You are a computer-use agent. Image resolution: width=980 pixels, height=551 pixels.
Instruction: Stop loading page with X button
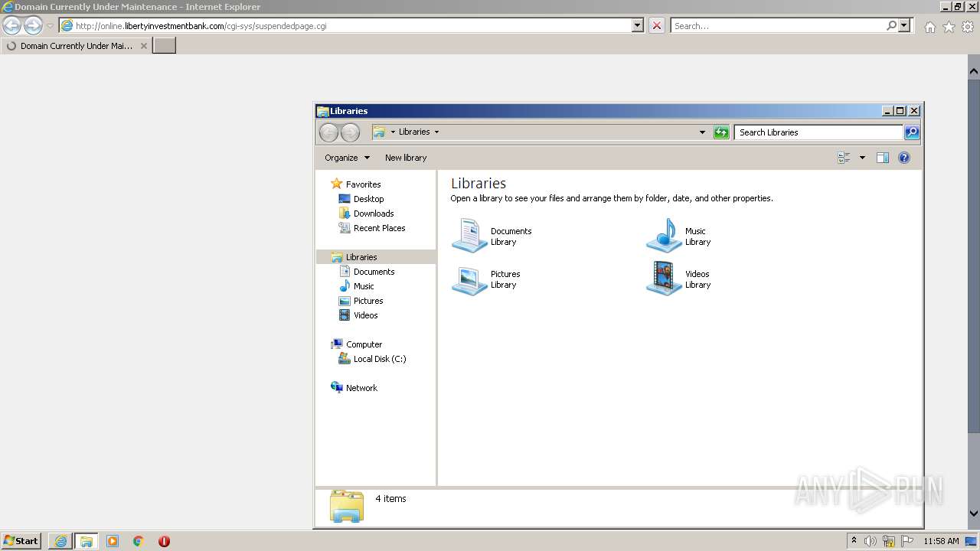pyautogui.click(x=657, y=25)
